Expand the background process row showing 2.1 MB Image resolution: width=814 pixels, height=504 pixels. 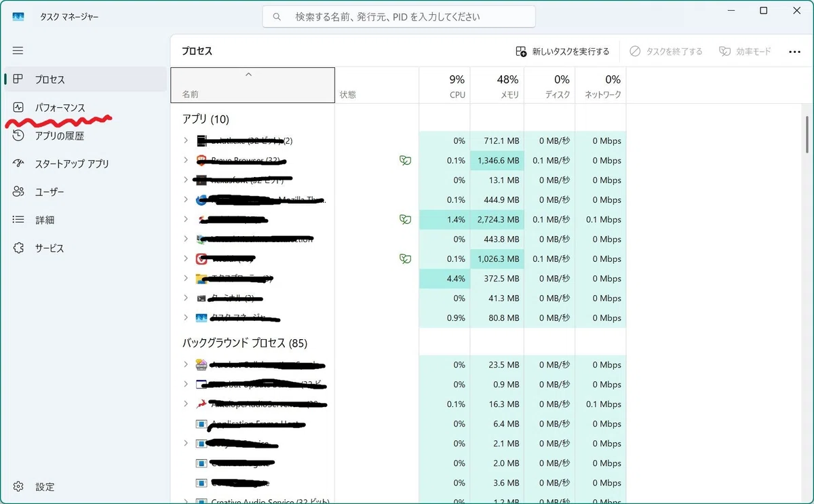[x=186, y=444]
